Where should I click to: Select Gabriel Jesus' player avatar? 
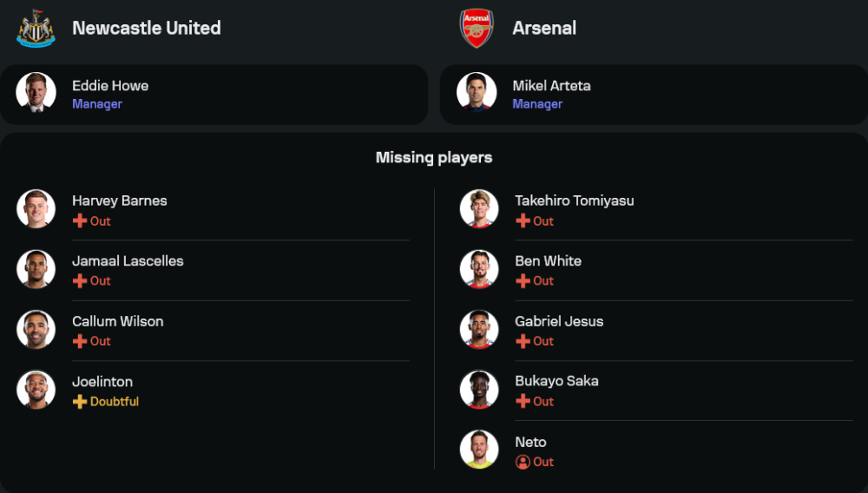[x=479, y=330]
